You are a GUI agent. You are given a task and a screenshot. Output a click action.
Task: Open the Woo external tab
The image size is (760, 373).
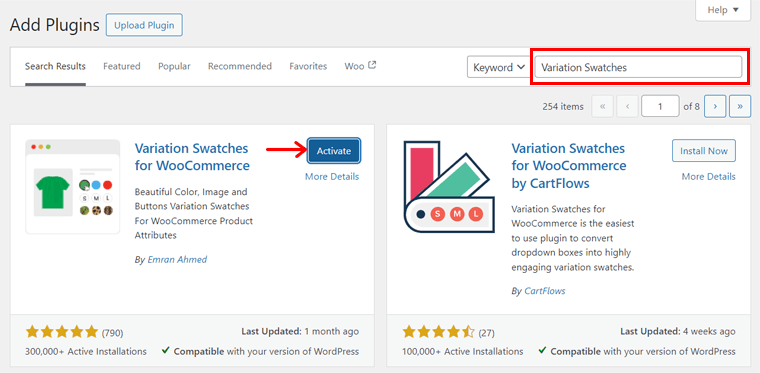(x=360, y=66)
